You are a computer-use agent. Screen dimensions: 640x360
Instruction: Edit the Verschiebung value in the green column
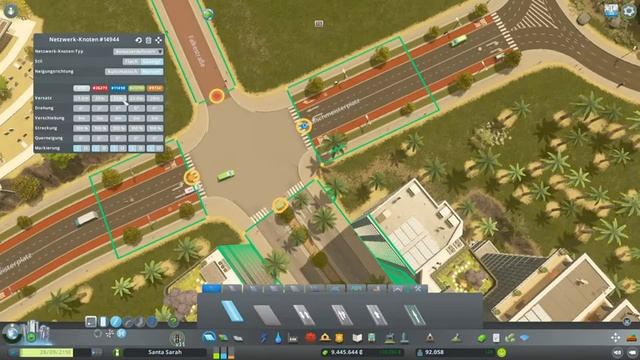pos(137,118)
